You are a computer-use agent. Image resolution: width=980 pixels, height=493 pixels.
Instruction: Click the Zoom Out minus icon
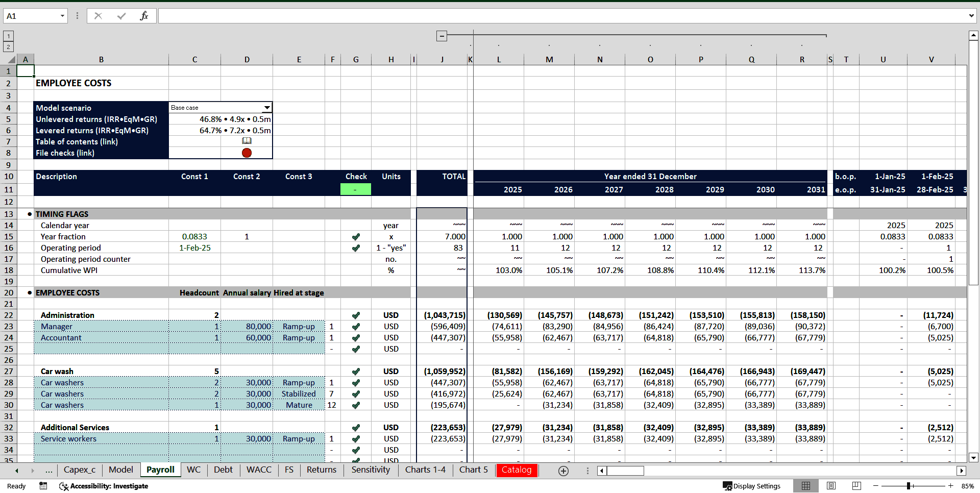click(x=875, y=486)
